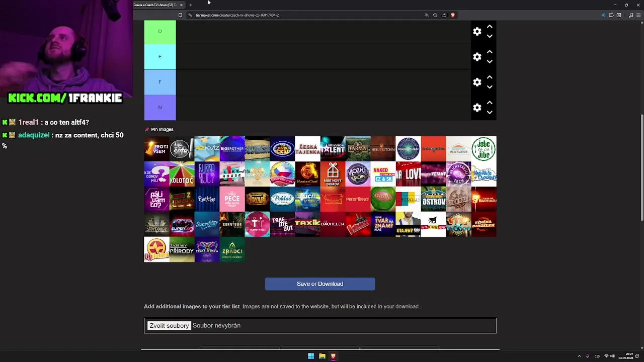The height and width of the screenshot is (362, 644).
Task: Select the Pálí vám to? image
Action: click(x=156, y=199)
